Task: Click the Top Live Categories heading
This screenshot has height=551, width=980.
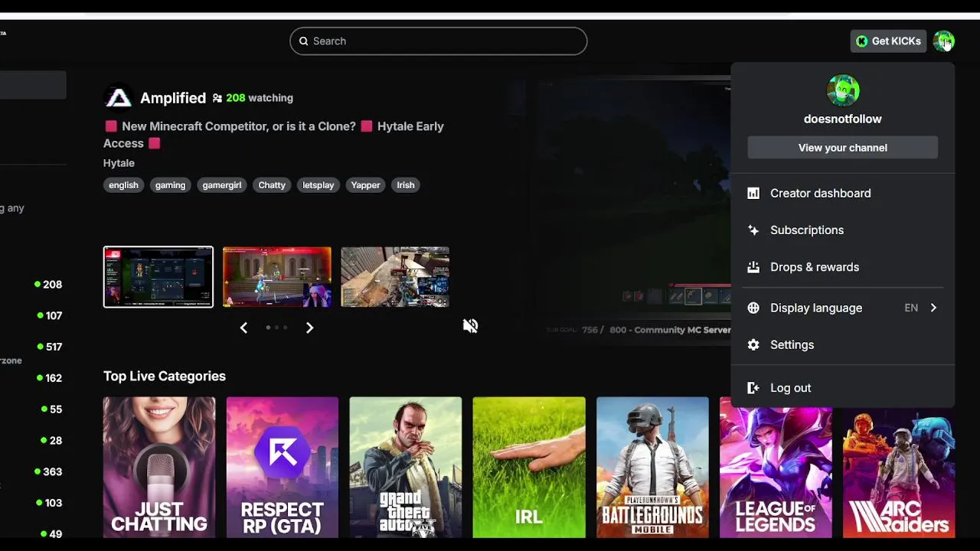Action: tap(165, 377)
